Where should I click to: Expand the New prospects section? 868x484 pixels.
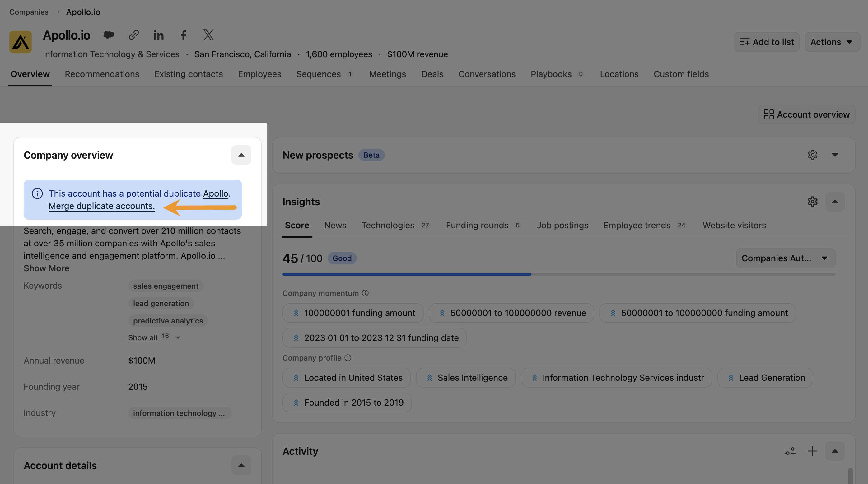(x=835, y=155)
